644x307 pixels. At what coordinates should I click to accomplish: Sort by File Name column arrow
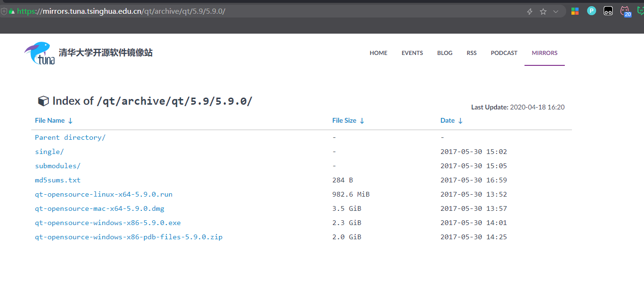click(70, 121)
